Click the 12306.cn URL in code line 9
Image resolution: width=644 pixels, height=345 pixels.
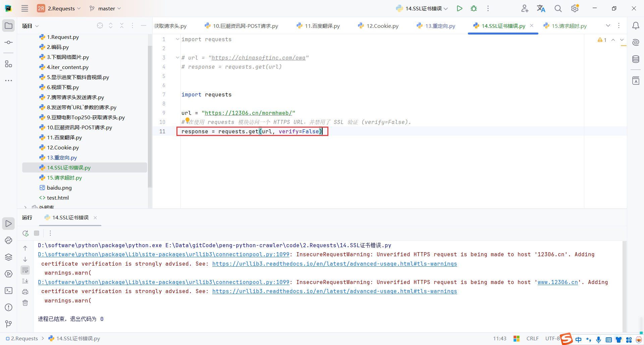click(x=249, y=113)
